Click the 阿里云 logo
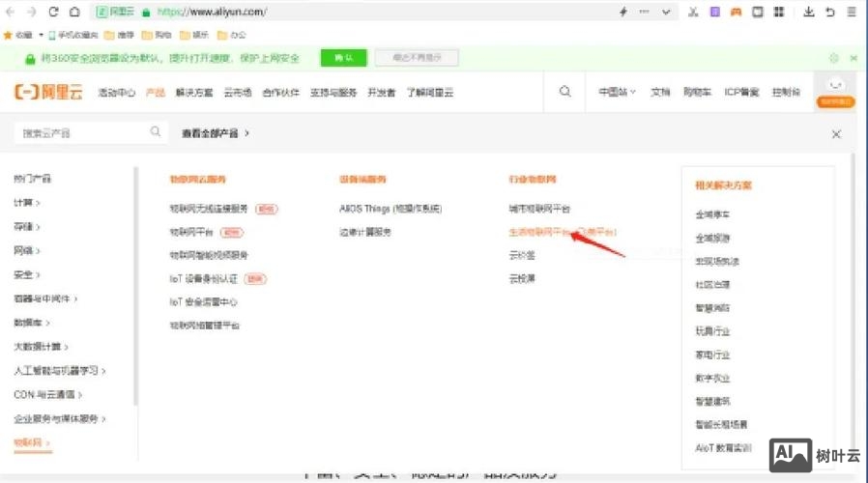This screenshot has height=483, width=868. tap(48, 92)
